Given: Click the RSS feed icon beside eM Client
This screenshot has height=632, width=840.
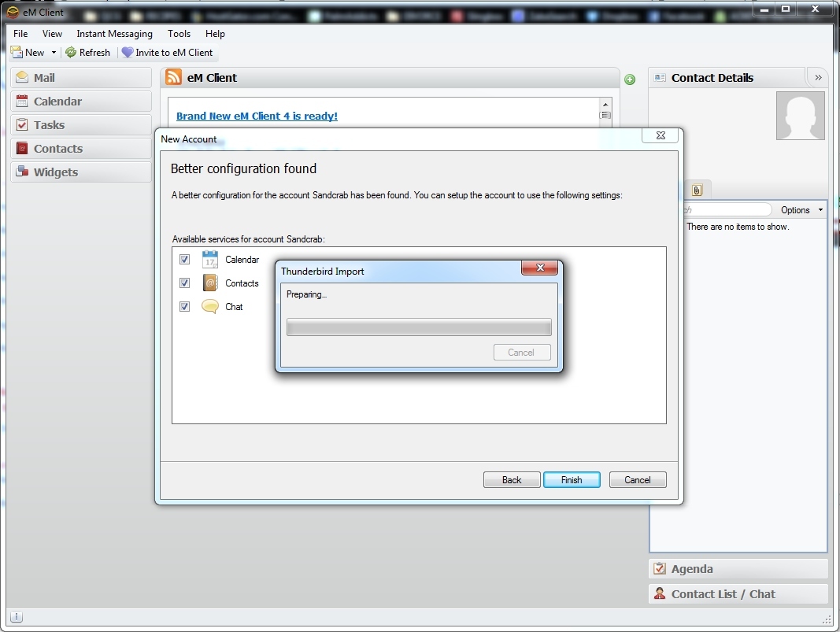Looking at the screenshot, I should pyautogui.click(x=173, y=77).
